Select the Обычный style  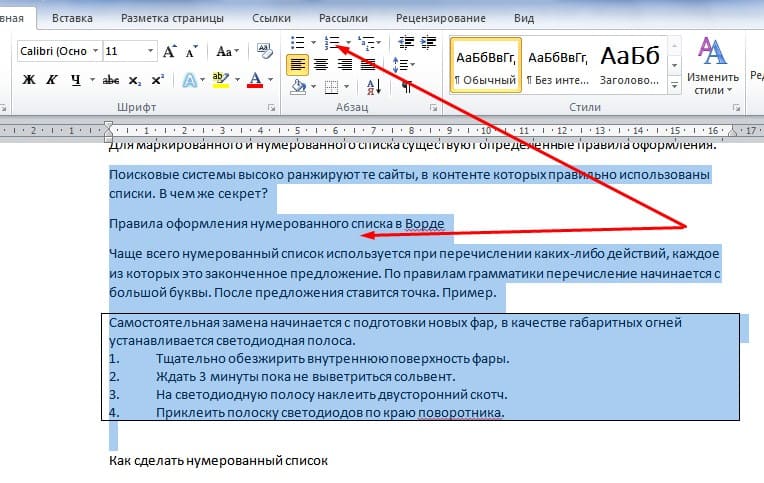coord(485,65)
